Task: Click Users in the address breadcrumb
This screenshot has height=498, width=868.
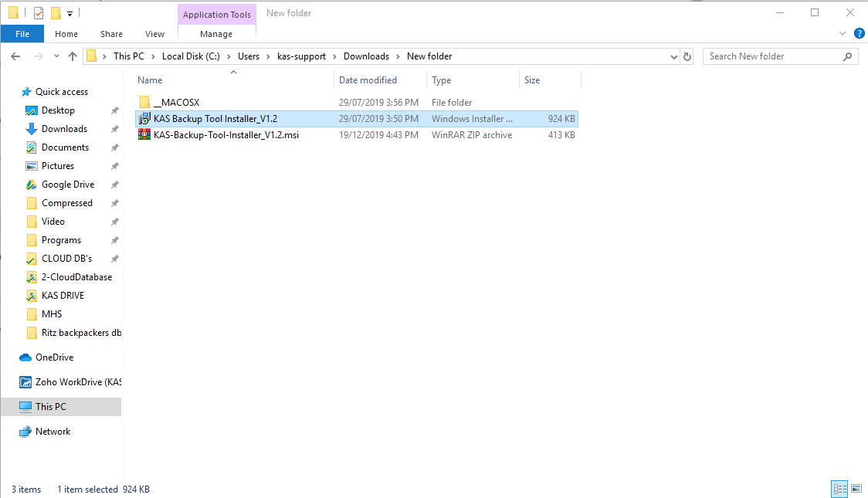Action: [249, 56]
